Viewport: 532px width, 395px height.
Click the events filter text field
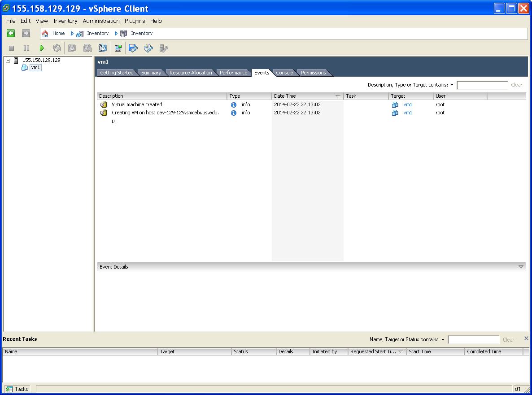pyautogui.click(x=483, y=85)
